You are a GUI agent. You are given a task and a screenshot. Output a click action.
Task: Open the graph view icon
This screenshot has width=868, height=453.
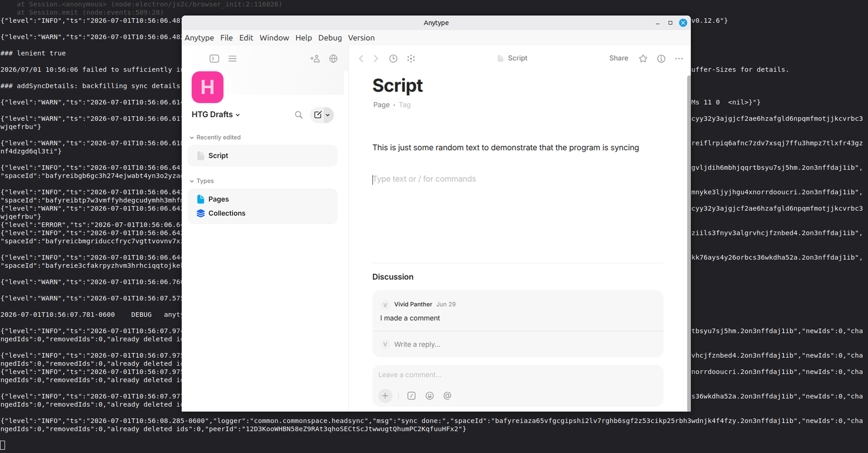pyautogui.click(x=411, y=58)
